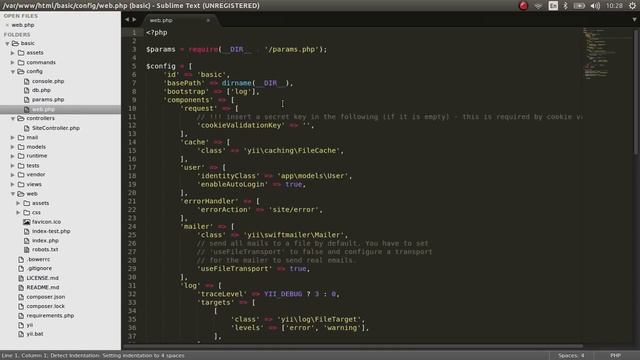Expand the css folder inside web

tap(18, 213)
